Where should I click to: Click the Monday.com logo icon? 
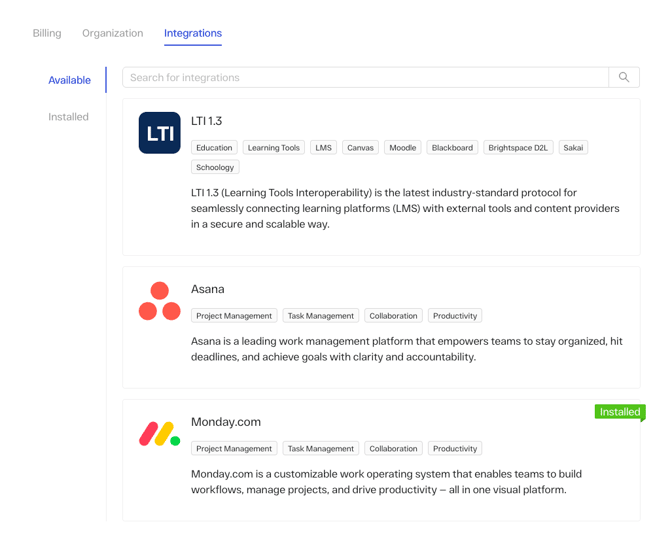160,434
